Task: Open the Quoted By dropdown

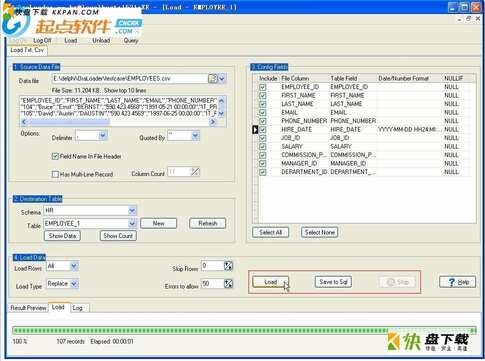Action: pyautogui.click(x=195, y=136)
